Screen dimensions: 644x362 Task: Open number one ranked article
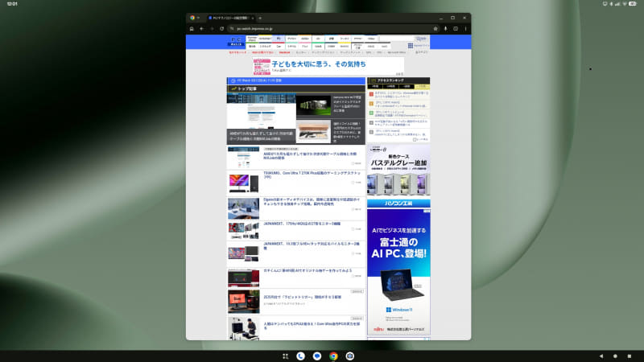[x=398, y=94]
